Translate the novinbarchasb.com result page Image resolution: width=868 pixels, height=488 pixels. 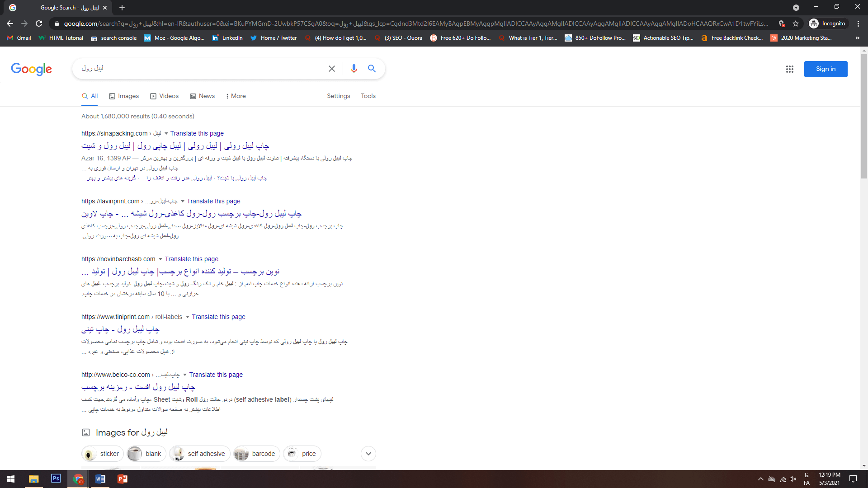[x=191, y=259]
